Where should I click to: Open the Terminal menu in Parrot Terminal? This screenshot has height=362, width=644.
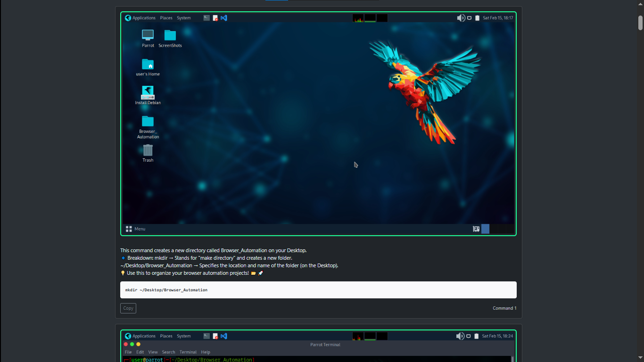[x=188, y=352]
